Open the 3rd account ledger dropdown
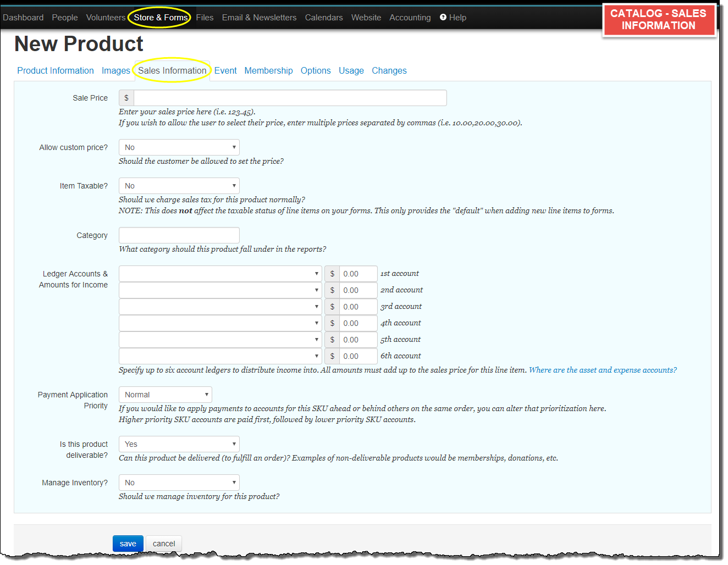Screen dimensions: 728x565 220,307
